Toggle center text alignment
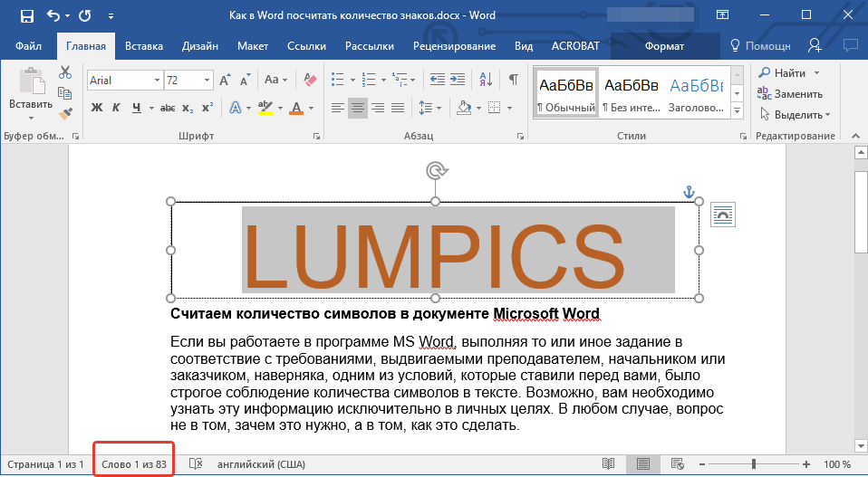Screen dimensions: 868x477 pyautogui.click(x=358, y=109)
